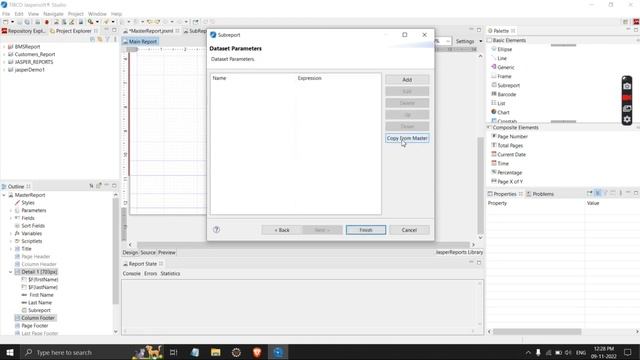640x360 pixels.
Task: Choose the Generic element in the Palette
Action: (x=505, y=67)
